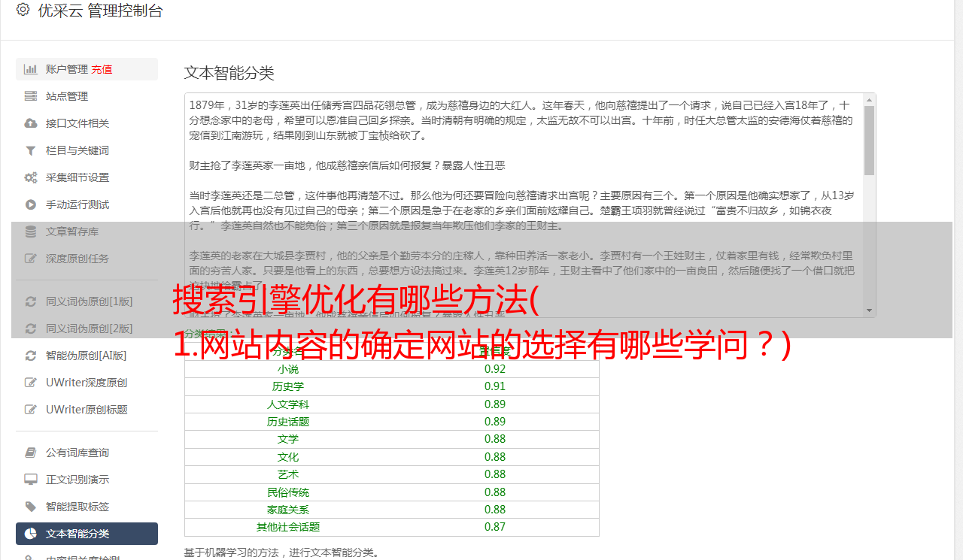The image size is (963, 560).
Task: Open 账户管理 menu item
Action: [87, 69]
